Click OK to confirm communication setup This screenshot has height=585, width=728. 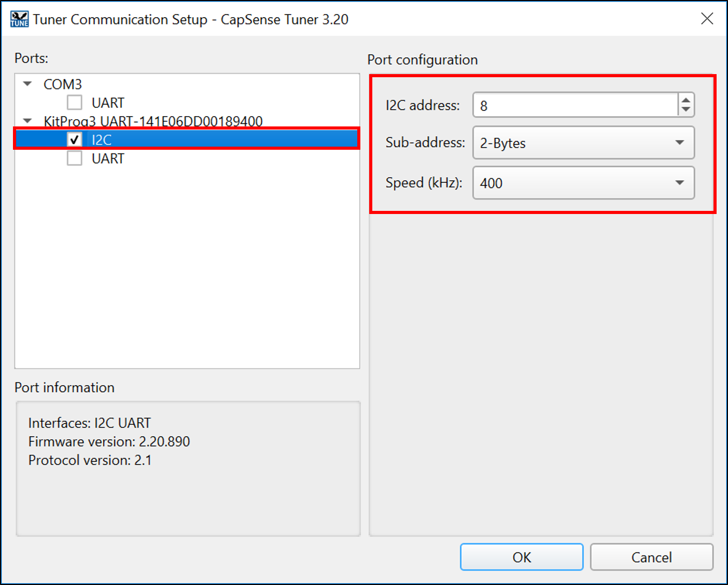pyautogui.click(x=522, y=557)
